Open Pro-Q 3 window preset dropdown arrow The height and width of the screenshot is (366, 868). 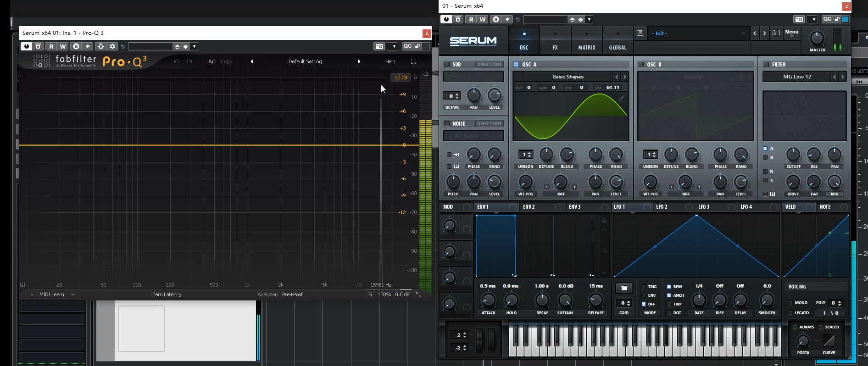point(195,46)
